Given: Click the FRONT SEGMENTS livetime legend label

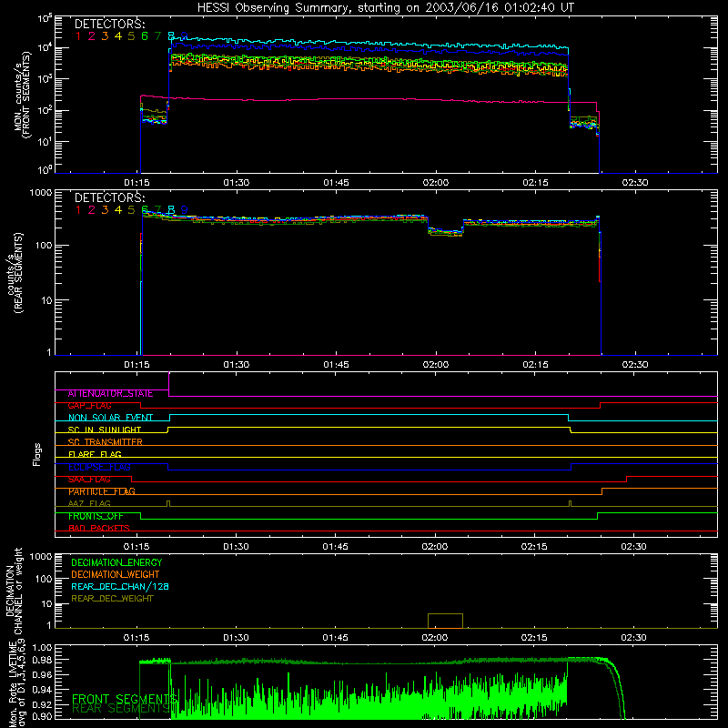Looking at the screenshot, I should (x=124, y=699).
